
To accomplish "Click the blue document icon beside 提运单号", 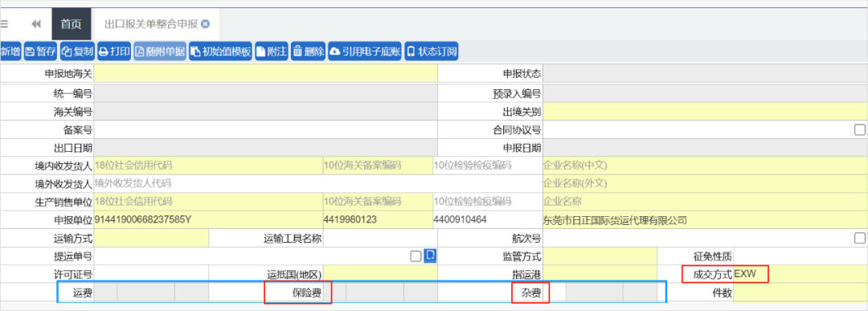I will 430,256.
